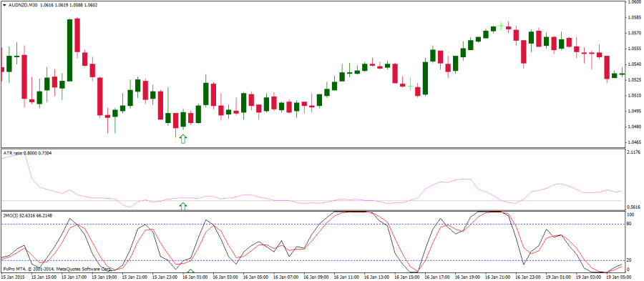Click the green arrow marker in the JMO pane

[190, 271]
